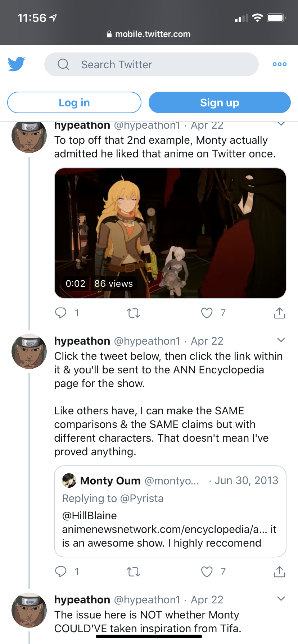Viewport: 298px width, 644px height.
Task: Expand chevron menu on the top tweet
Action: coord(281,124)
